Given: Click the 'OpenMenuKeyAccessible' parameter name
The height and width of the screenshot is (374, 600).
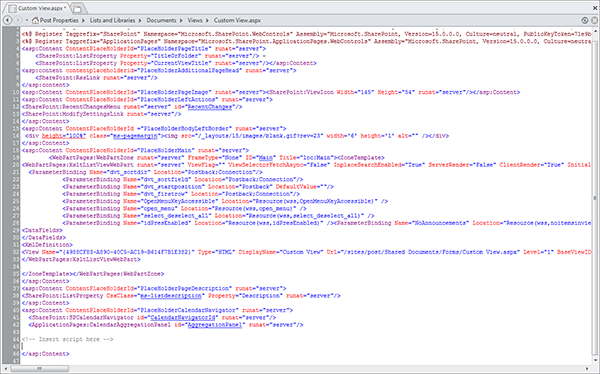Looking at the screenshot, I should pyautogui.click(x=179, y=201).
